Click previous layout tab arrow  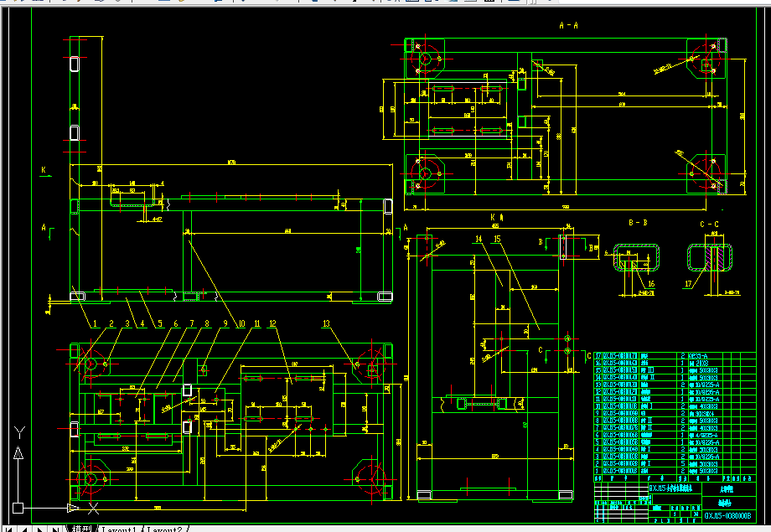pos(24,529)
